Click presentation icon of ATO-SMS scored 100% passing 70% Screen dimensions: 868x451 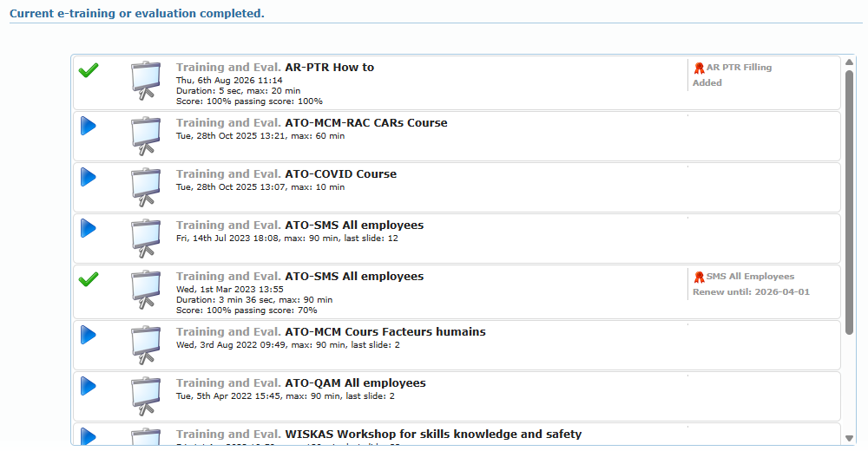click(146, 290)
